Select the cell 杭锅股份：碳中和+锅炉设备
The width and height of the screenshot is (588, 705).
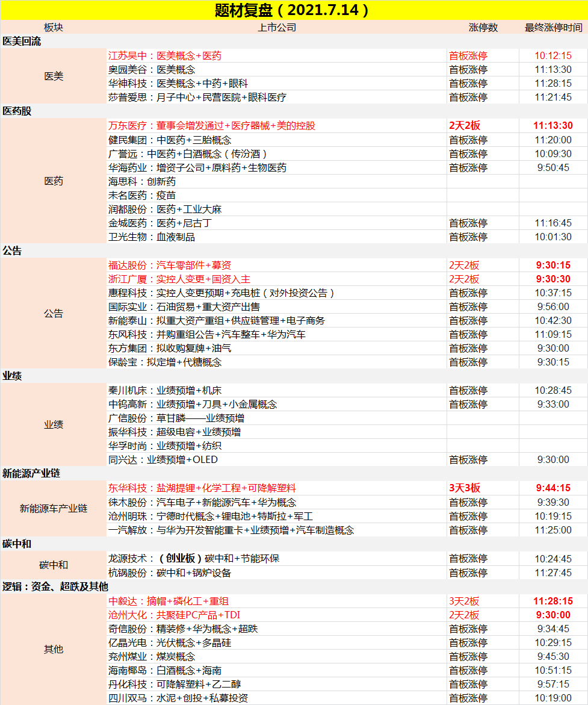coord(276,573)
